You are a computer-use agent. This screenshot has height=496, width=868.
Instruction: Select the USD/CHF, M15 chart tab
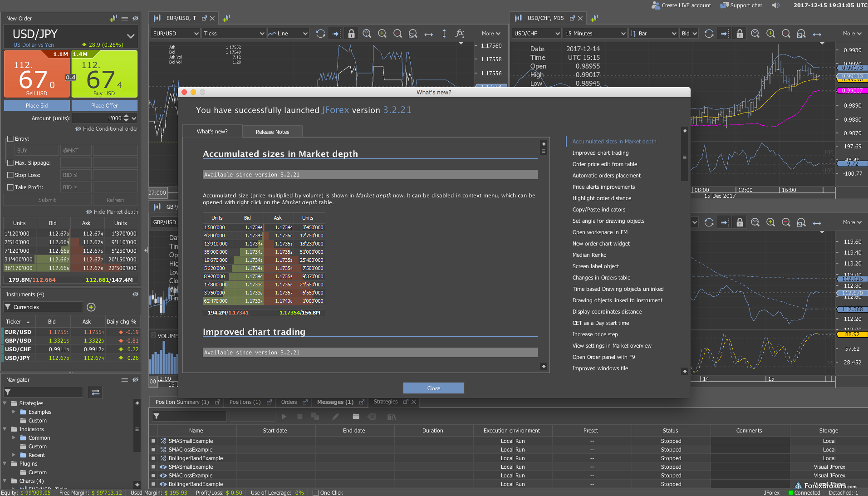pos(545,18)
